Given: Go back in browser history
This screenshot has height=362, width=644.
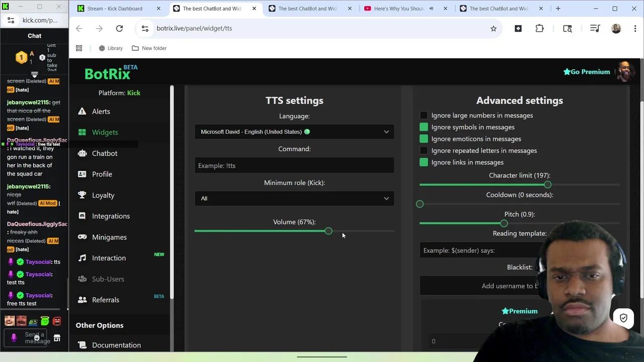Looking at the screenshot, I should click(79, 29).
